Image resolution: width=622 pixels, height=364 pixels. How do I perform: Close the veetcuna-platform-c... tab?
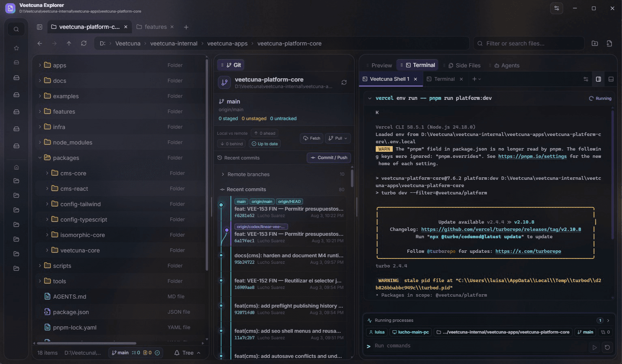(126, 27)
